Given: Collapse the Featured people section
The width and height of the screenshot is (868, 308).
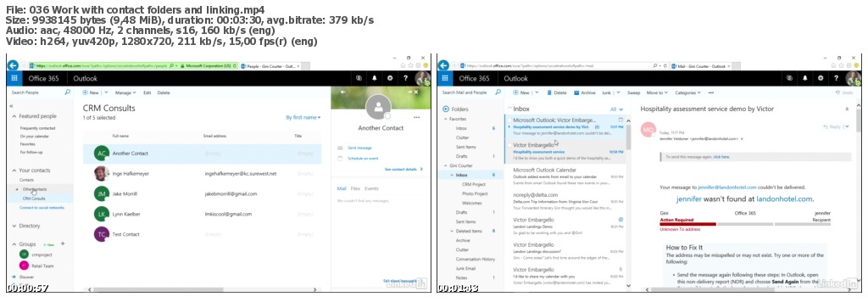Looking at the screenshot, I should [x=14, y=116].
